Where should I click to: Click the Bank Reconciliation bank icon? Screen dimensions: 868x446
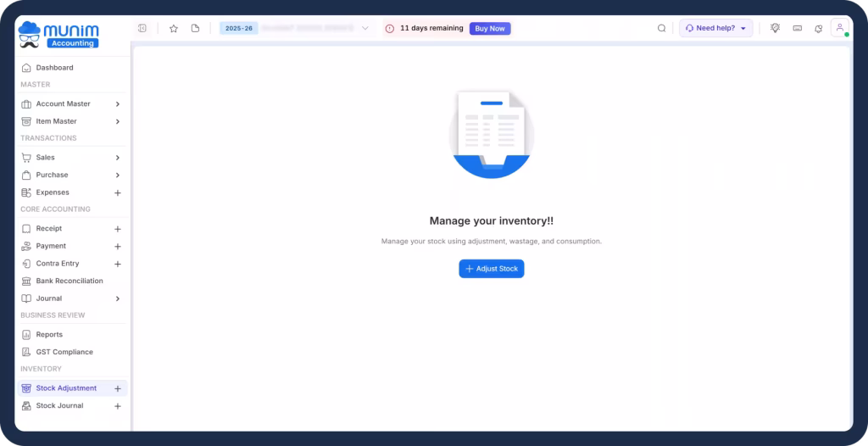tap(26, 281)
